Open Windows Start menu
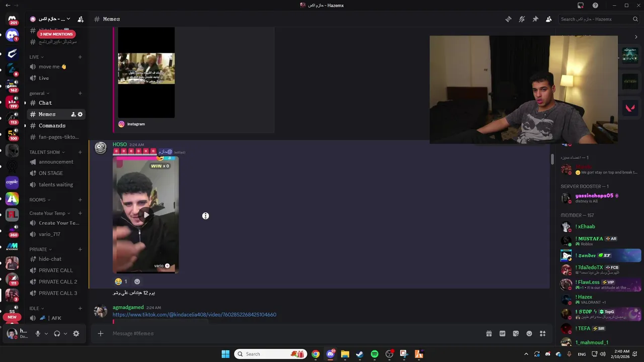644x362 pixels. (225, 354)
